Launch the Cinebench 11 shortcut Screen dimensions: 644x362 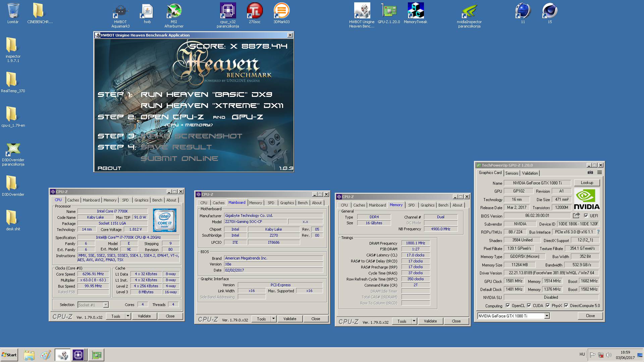click(523, 13)
